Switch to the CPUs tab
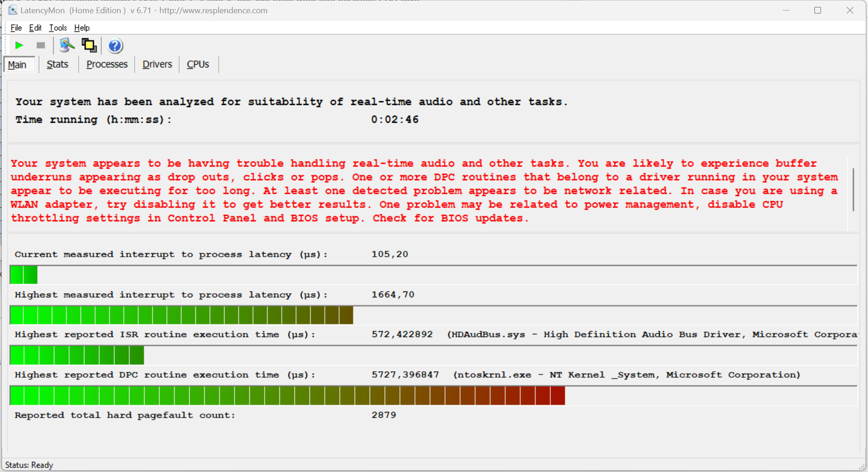The width and height of the screenshot is (868, 472). 198,64
